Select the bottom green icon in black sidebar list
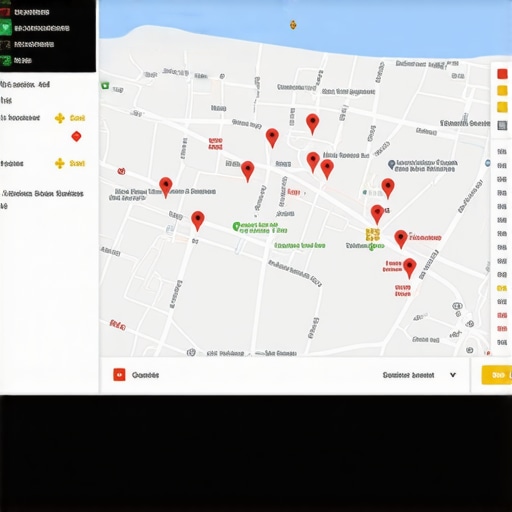Viewport: 512px width, 512px height. pyautogui.click(x=6, y=60)
